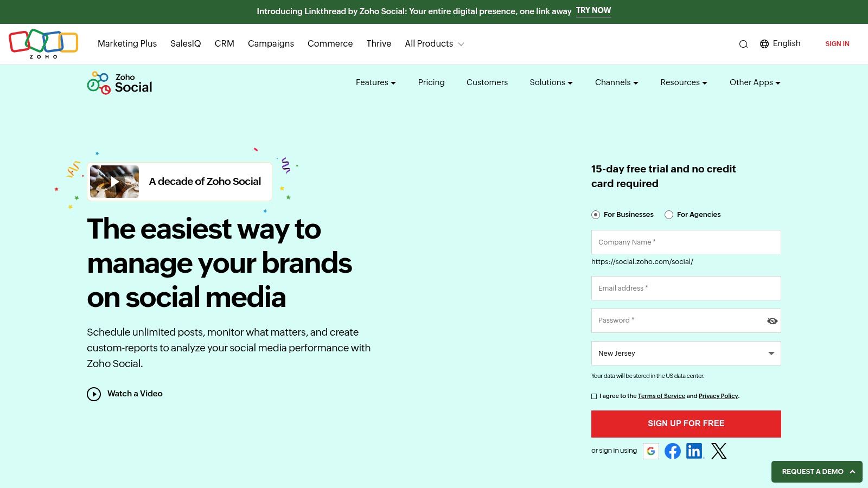Click the Request a Demo chevron arrow
The height and width of the screenshot is (488, 868).
pyautogui.click(x=852, y=472)
